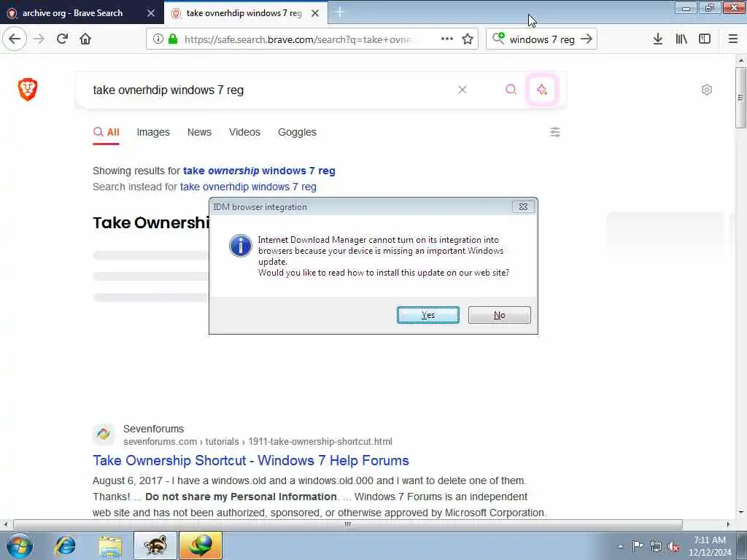Viewport: 747px width, 560px height.
Task: Launch Internet Explorer from taskbar
Action: (x=65, y=545)
